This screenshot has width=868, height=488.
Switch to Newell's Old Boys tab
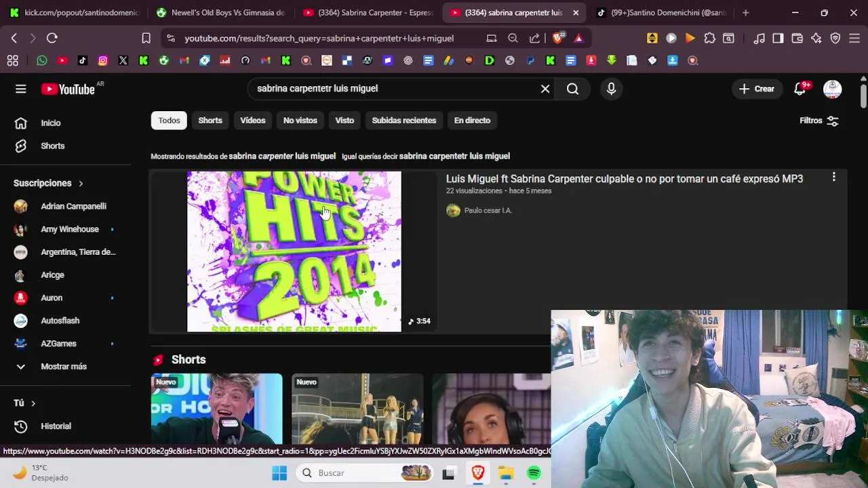tap(220, 13)
